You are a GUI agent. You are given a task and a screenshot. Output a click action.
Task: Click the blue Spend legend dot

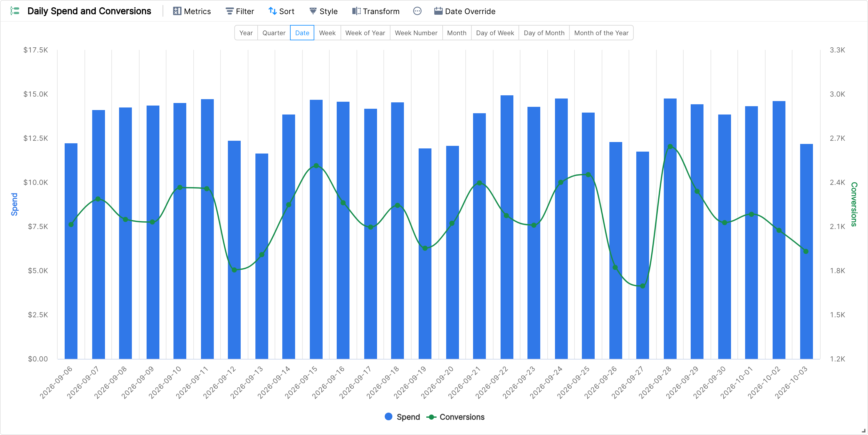click(x=389, y=416)
